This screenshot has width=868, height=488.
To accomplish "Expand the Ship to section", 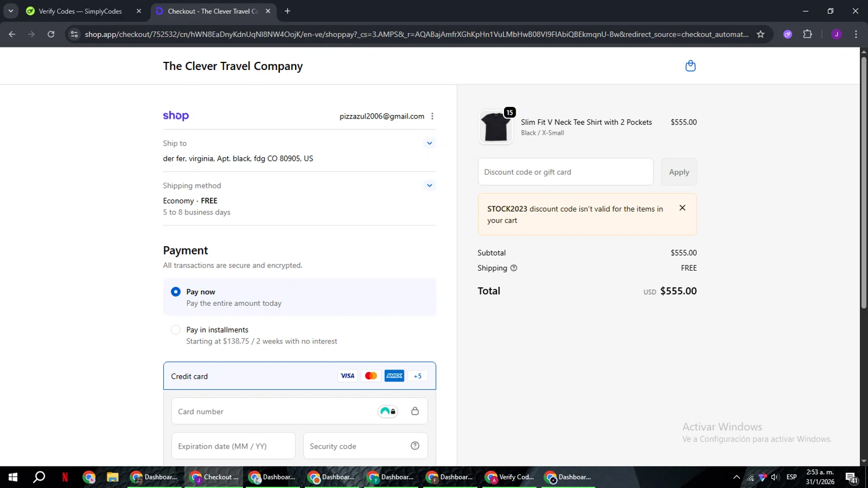I will click(x=429, y=143).
